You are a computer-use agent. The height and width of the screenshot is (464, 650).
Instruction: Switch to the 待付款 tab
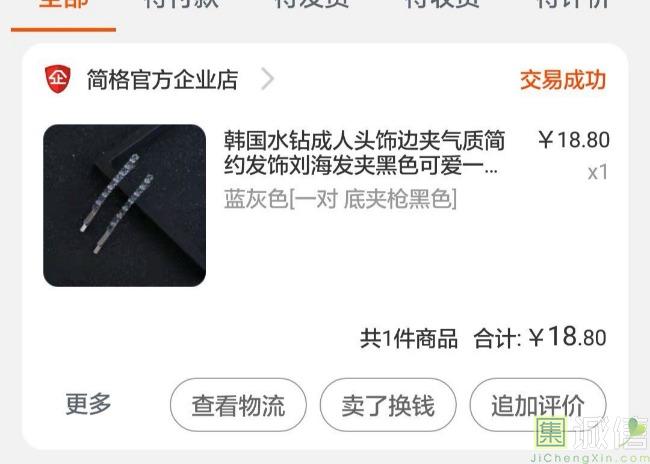click(181, 4)
